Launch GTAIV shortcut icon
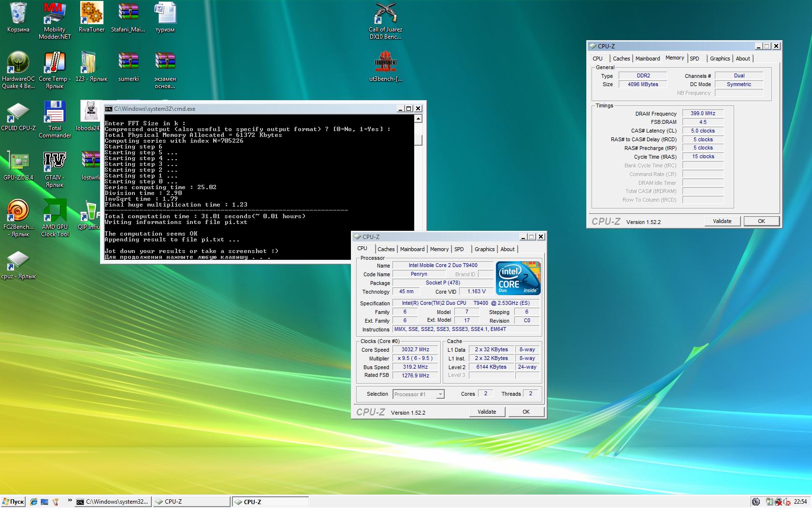The width and height of the screenshot is (812, 508). click(55, 169)
